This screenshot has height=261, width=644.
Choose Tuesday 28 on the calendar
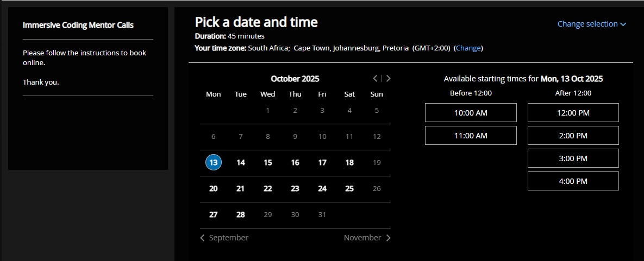pos(241,214)
